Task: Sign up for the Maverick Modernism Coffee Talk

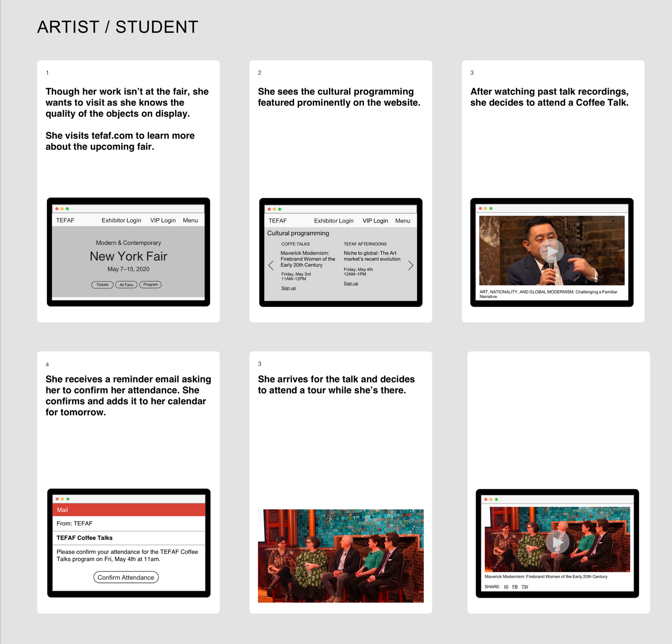Action: tap(288, 288)
